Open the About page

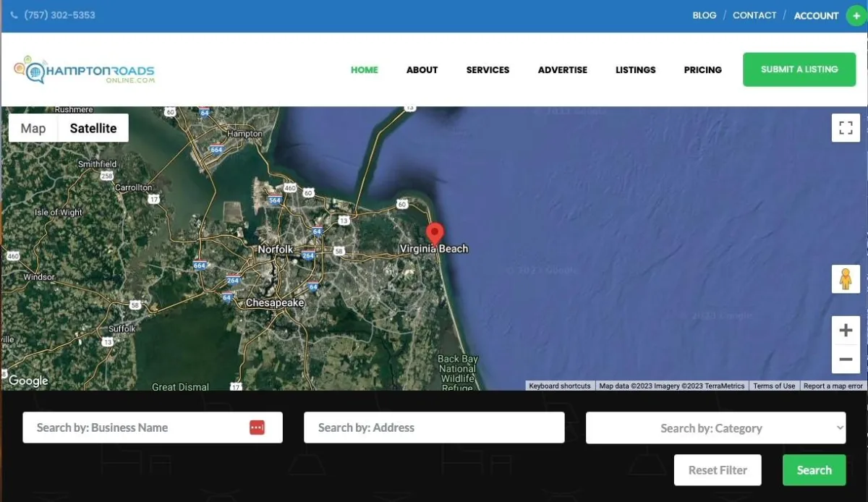click(x=422, y=70)
